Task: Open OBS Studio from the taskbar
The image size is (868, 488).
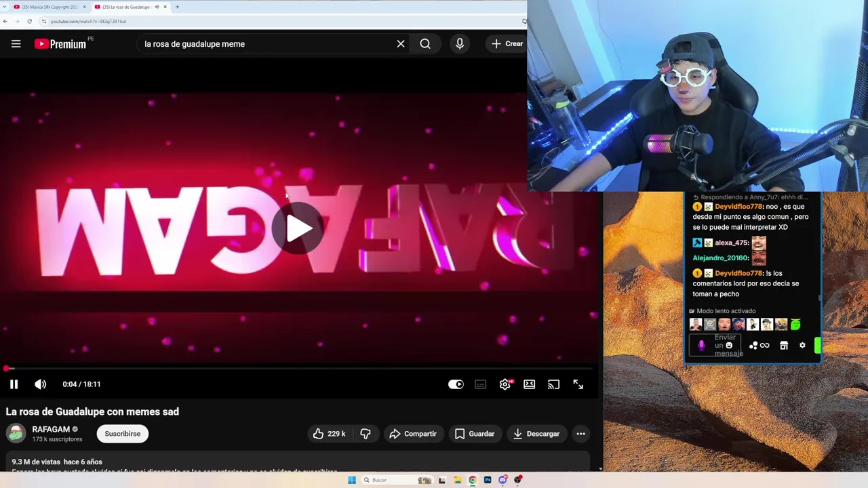Action: point(518,480)
